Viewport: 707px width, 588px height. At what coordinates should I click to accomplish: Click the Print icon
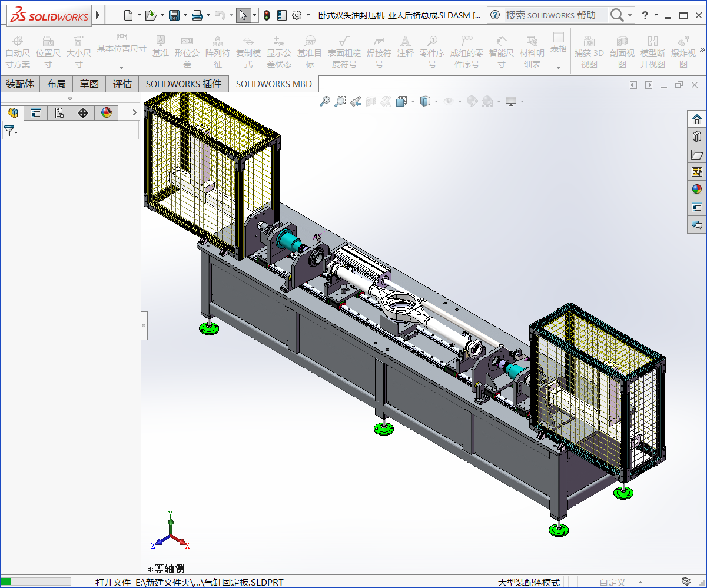point(197,15)
